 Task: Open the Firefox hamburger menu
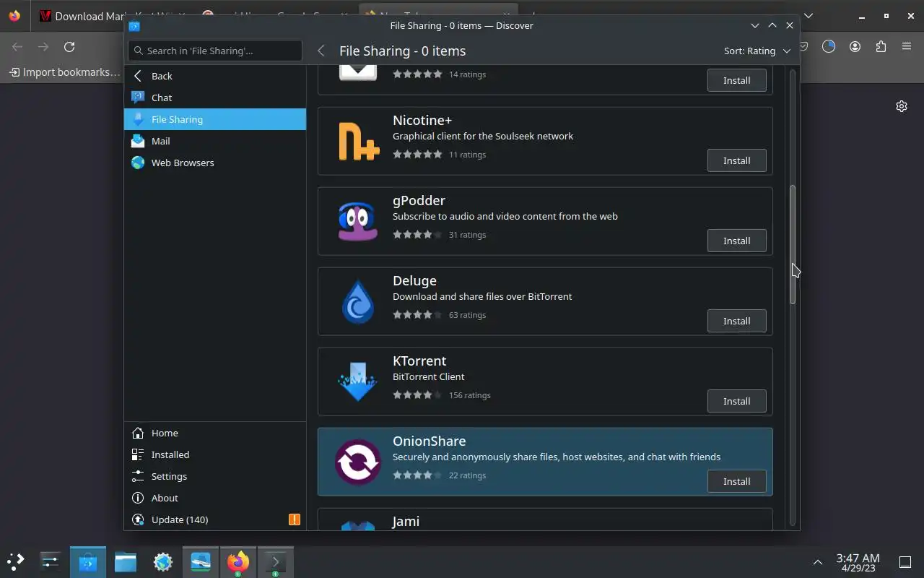pos(907,47)
